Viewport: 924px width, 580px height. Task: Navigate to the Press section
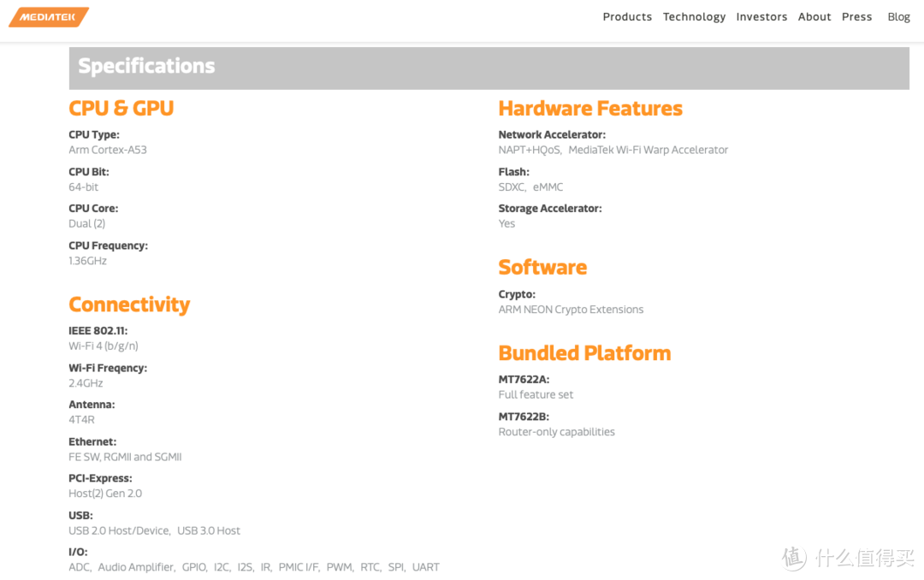point(856,17)
